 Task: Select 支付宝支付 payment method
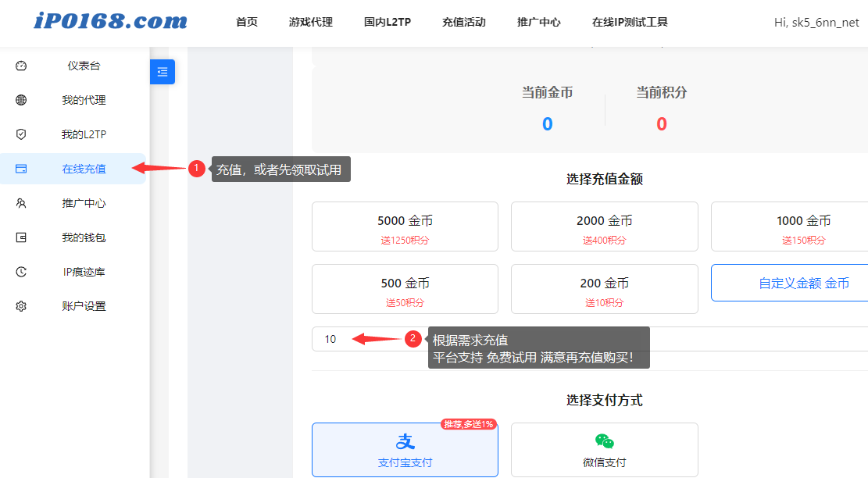pos(405,450)
